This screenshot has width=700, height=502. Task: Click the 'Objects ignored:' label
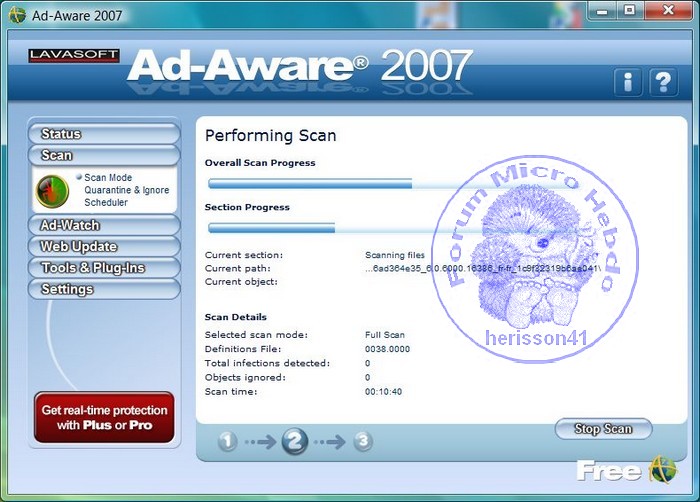245,378
